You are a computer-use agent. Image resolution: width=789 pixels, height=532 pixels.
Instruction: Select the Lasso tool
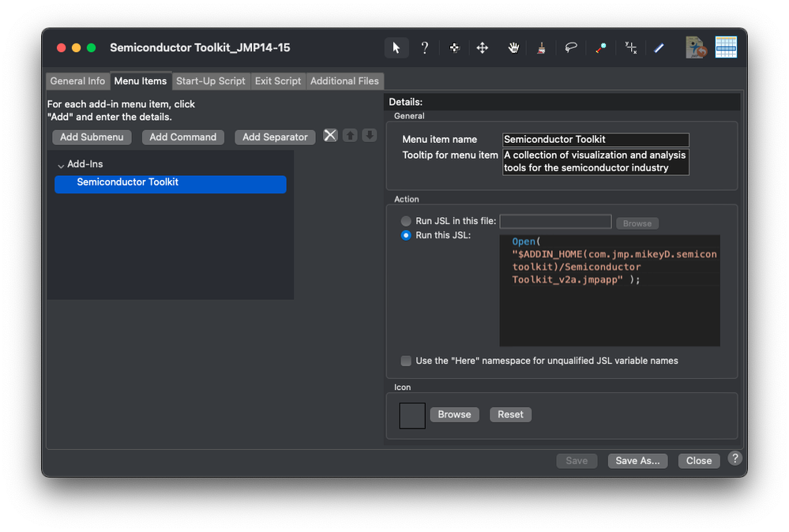tap(570, 48)
